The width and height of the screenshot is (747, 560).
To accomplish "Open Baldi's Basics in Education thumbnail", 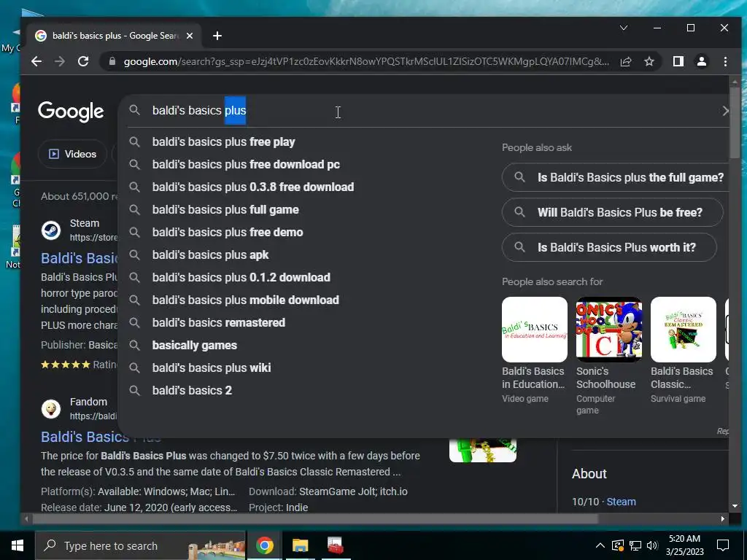I will tap(535, 330).
